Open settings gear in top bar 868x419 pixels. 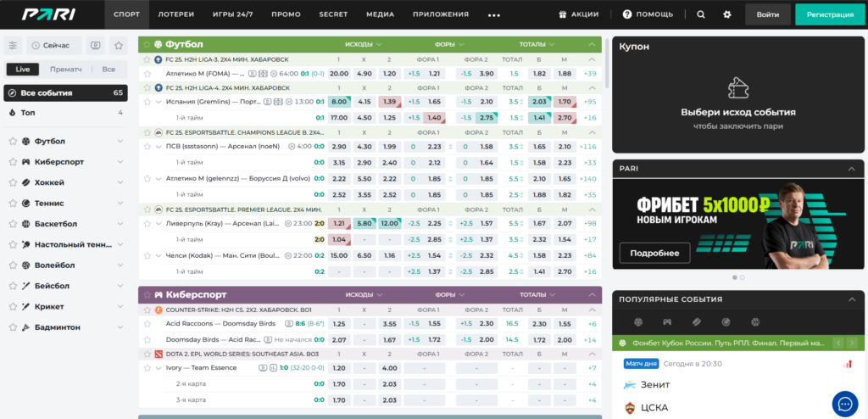(x=727, y=14)
